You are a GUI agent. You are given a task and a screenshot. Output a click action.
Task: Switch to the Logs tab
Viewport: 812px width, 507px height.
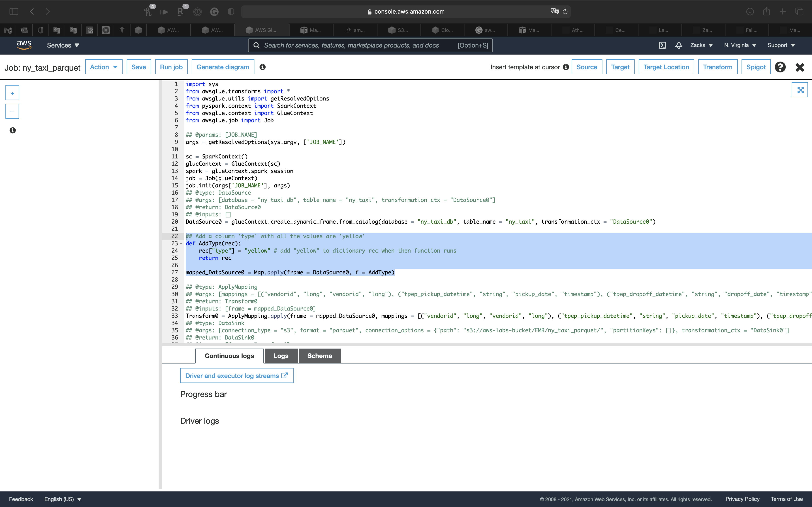(x=280, y=356)
